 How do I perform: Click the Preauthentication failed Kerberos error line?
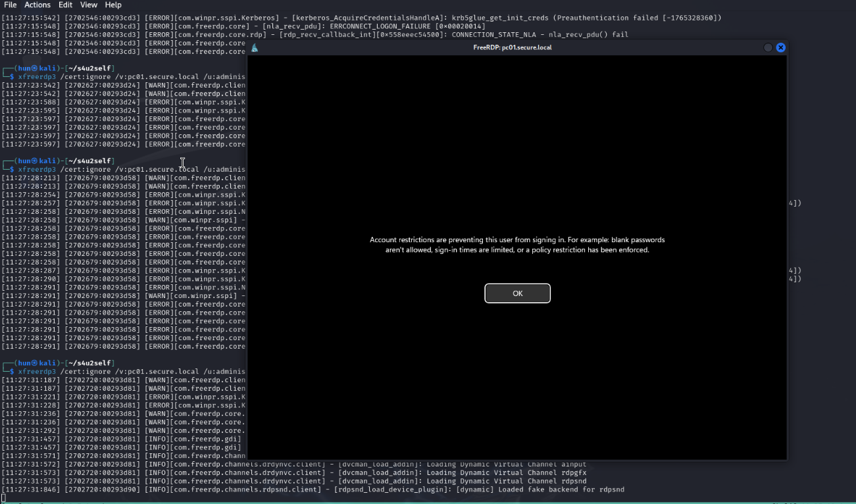click(x=395, y=18)
